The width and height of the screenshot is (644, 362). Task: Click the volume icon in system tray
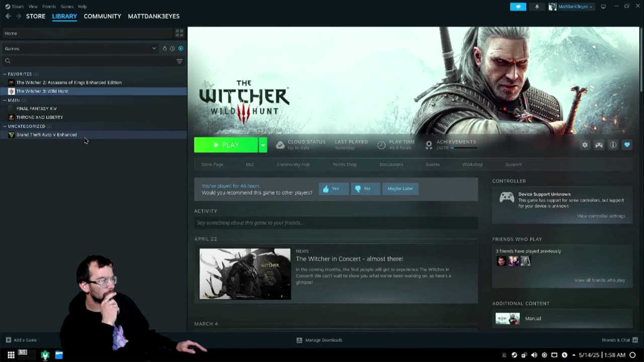(534, 355)
